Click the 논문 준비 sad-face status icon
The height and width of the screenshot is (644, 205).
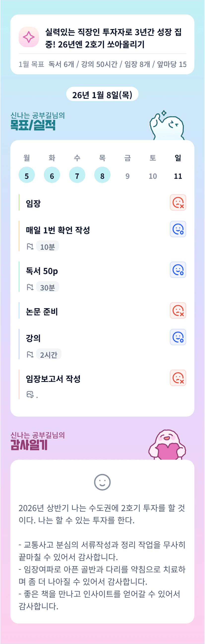[178, 311]
